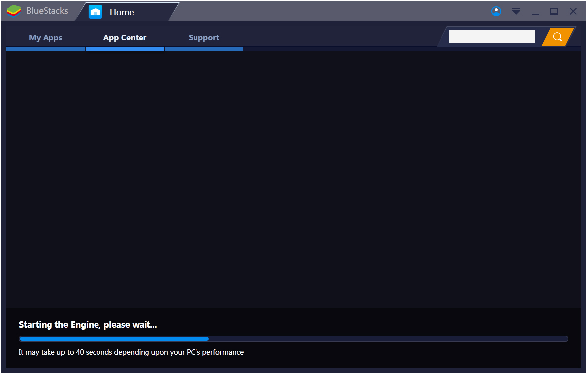Image resolution: width=588 pixels, height=375 pixels.
Task: Maximize the BlueStacks window
Action: (x=554, y=11)
